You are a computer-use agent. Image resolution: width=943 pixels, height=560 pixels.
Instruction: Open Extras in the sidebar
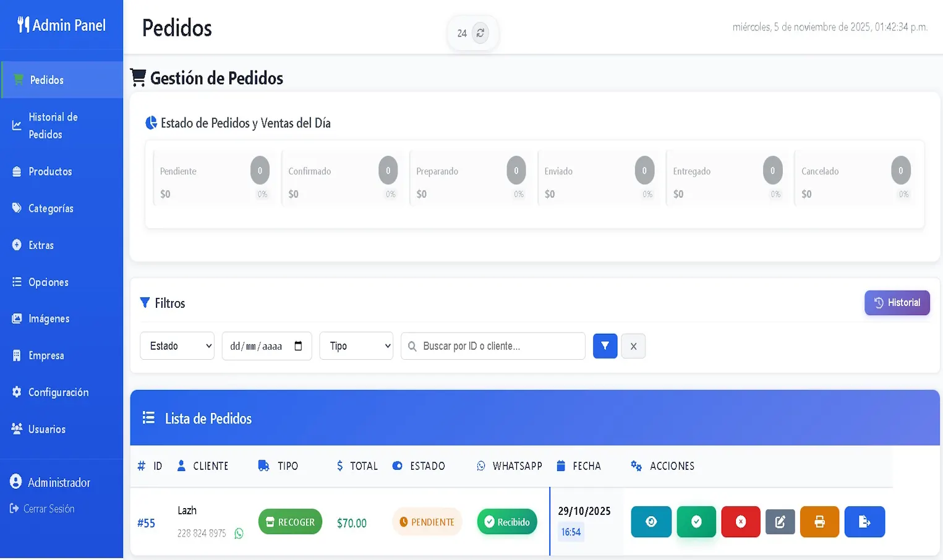pos(62,245)
